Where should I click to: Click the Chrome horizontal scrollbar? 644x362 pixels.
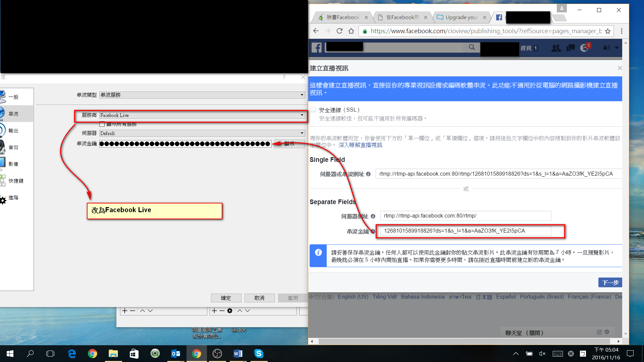click(465, 341)
